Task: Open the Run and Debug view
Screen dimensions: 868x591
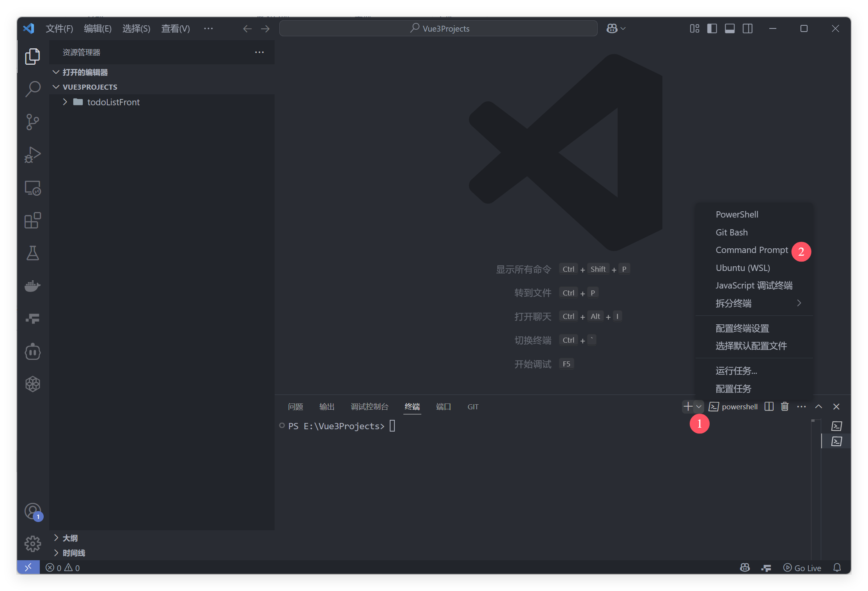Action: pyautogui.click(x=33, y=155)
